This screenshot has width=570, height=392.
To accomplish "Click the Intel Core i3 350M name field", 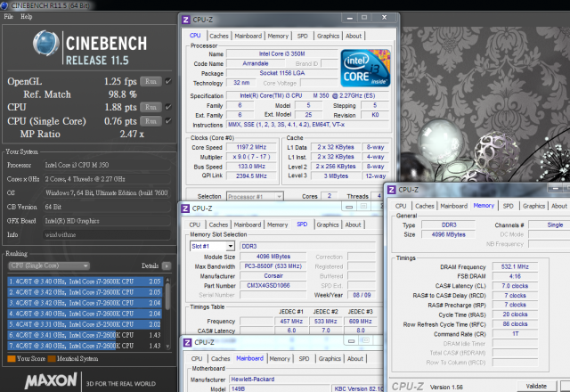I will point(281,53).
